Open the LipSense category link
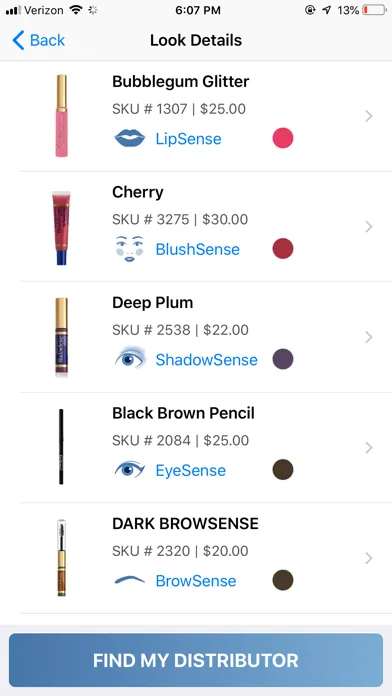Screen dimensions: 392x696 188,139
